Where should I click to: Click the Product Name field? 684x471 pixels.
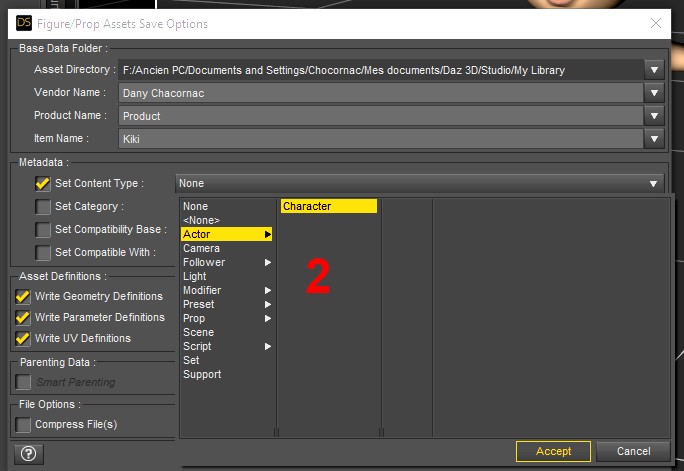(381, 116)
